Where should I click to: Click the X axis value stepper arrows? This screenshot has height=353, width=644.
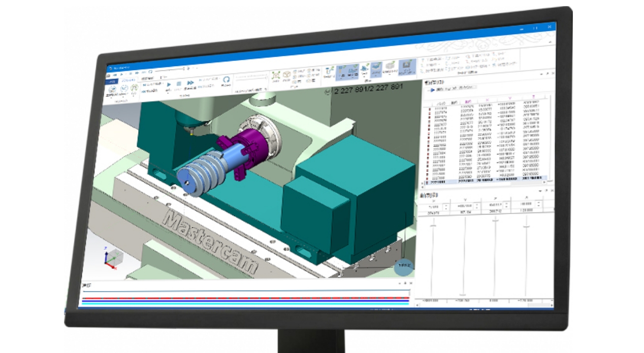[446, 206]
